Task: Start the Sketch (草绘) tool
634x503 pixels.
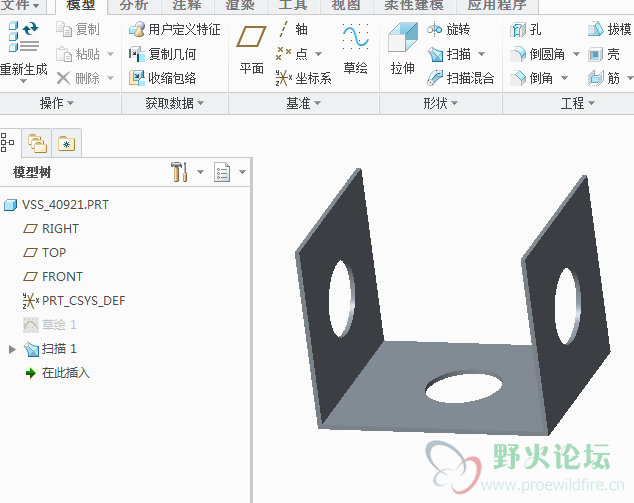Action: point(355,49)
